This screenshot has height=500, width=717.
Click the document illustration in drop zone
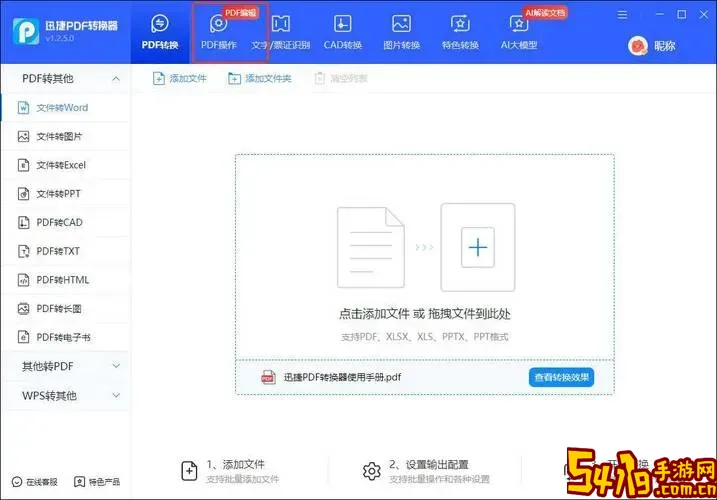(x=370, y=247)
